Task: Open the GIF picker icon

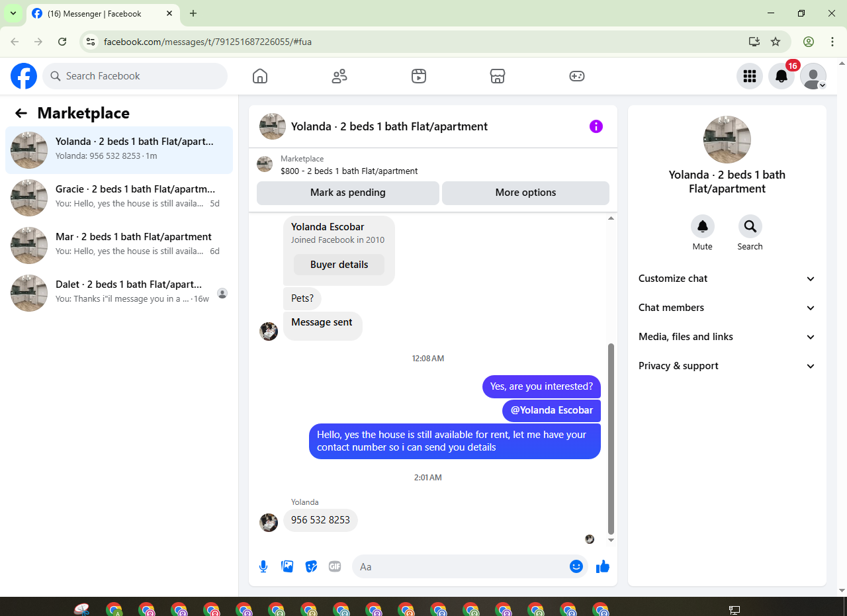Action: pyautogui.click(x=335, y=566)
